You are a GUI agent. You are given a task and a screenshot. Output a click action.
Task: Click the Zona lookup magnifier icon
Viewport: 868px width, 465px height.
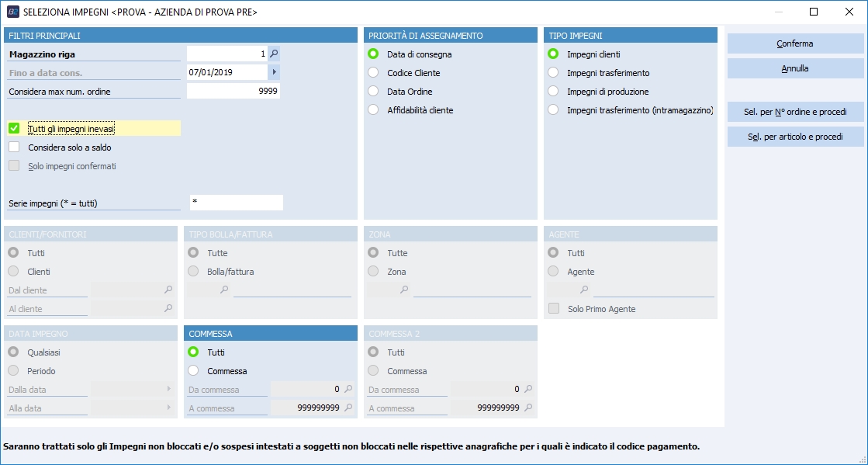(x=404, y=290)
